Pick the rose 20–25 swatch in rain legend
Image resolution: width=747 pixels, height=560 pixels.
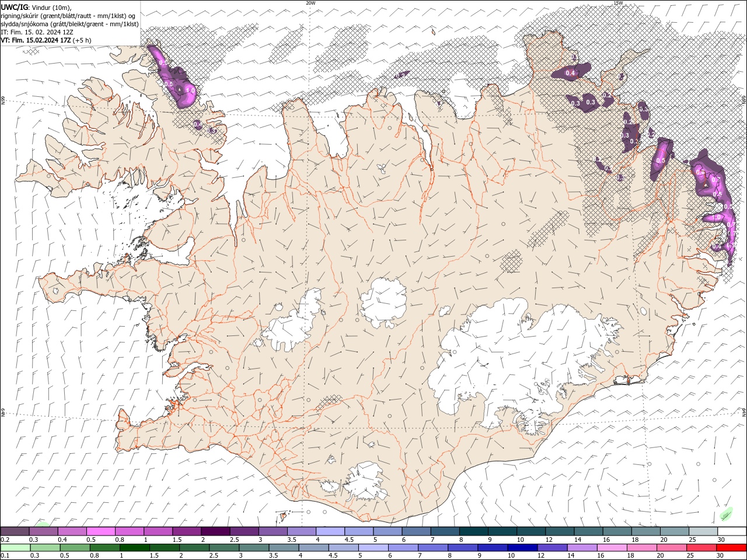[672, 548]
